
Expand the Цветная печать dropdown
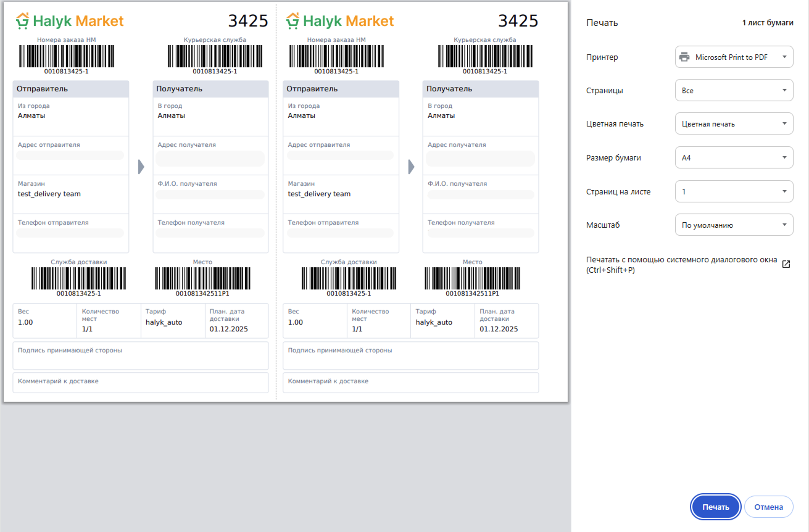point(734,124)
